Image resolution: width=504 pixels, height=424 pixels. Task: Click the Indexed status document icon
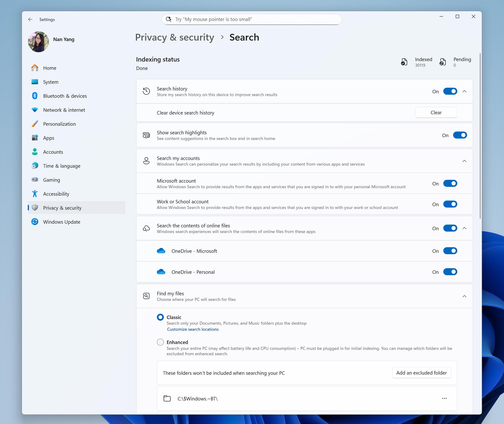click(404, 62)
